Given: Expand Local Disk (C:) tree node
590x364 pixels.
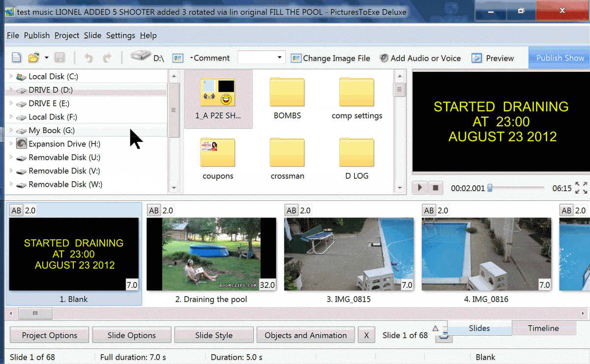Looking at the screenshot, I should coord(11,76).
